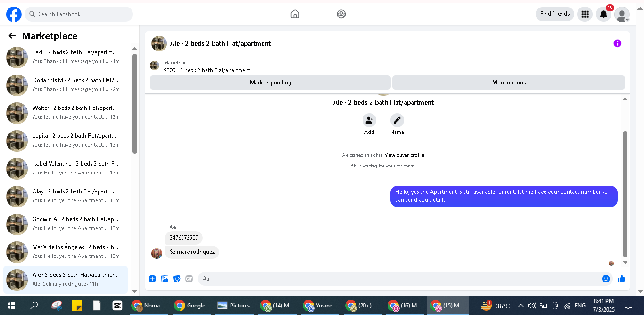This screenshot has height=315, width=644.
Task: Click More options button
Action: [509, 83]
